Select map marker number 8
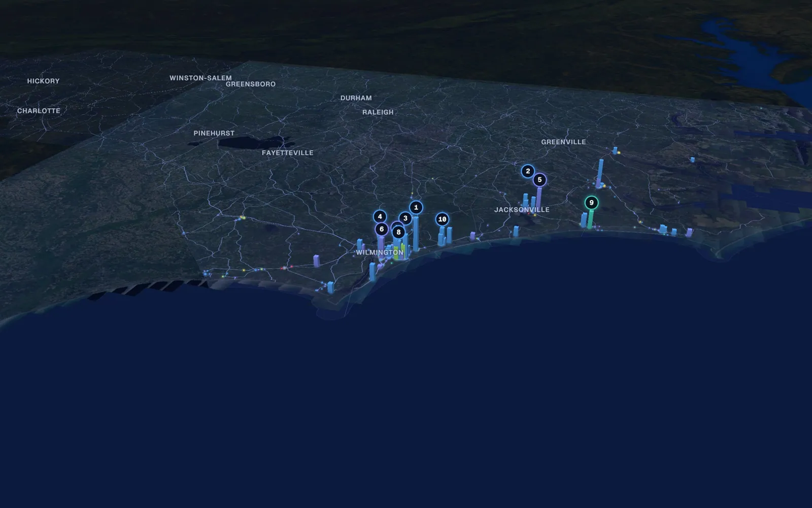812x508 pixels. (x=398, y=232)
